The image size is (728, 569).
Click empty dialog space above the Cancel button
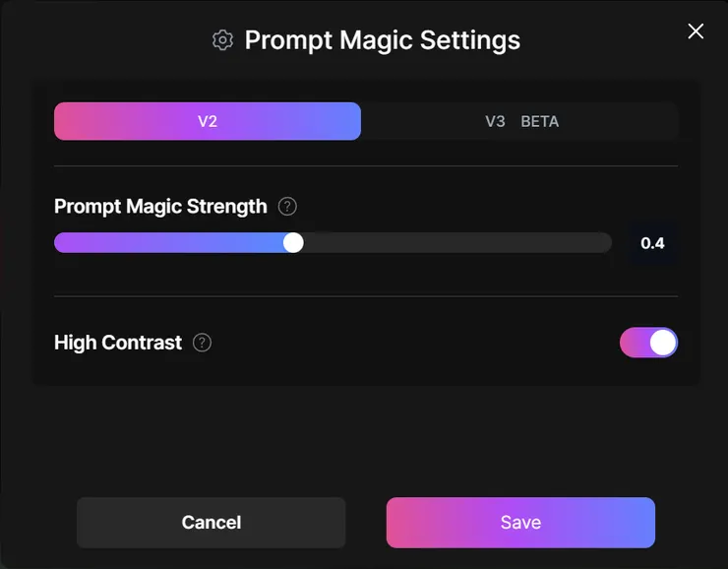pyautogui.click(x=212, y=443)
